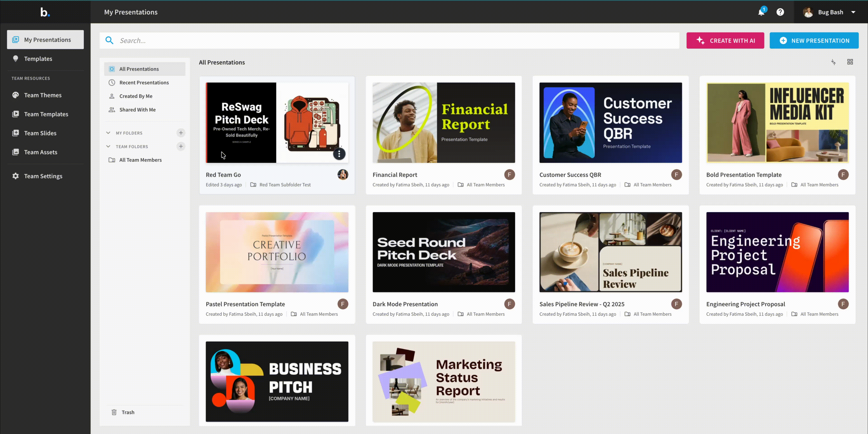This screenshot has height=434, width=868.
Task: Click the Dark Mode Presentation title
Action: click(x=405, y=304)
